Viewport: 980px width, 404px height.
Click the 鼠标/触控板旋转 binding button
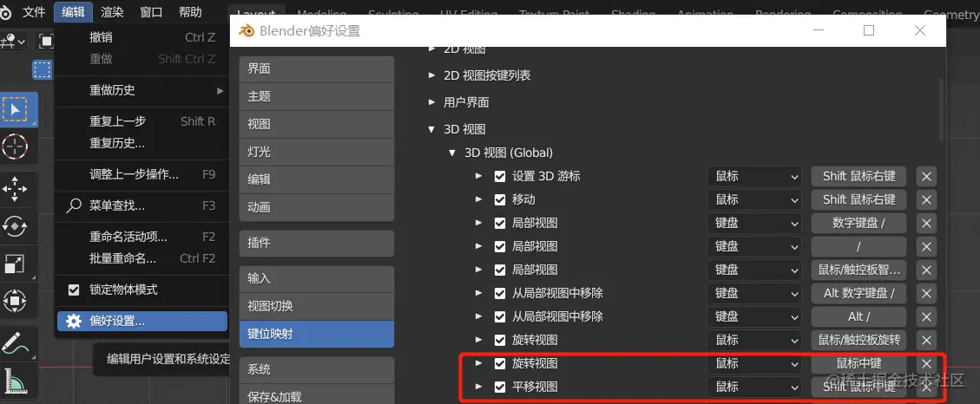tap(858, 341)
